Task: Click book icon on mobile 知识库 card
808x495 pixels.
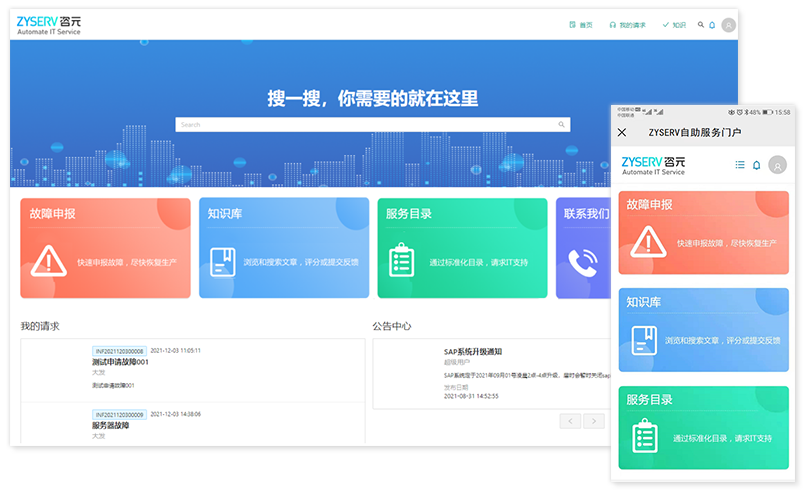Action: (x=644, y=340)
